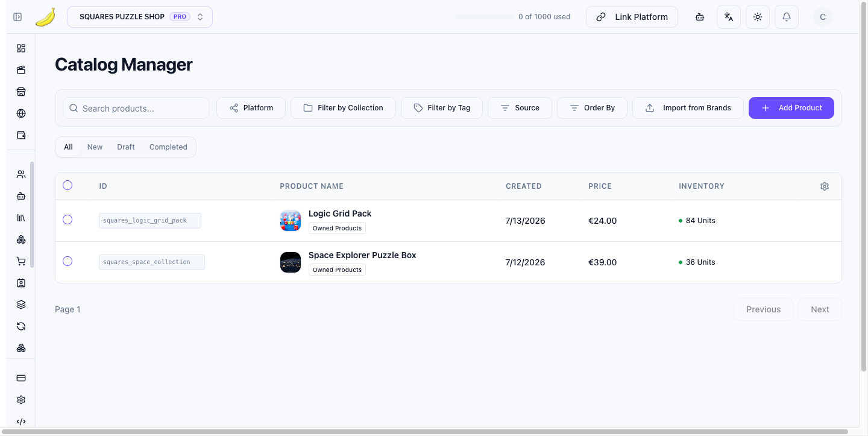This screenshot has width=868, height=436.
Task: Open the globe sidebar icon
Action: click(x=21, y=113)
